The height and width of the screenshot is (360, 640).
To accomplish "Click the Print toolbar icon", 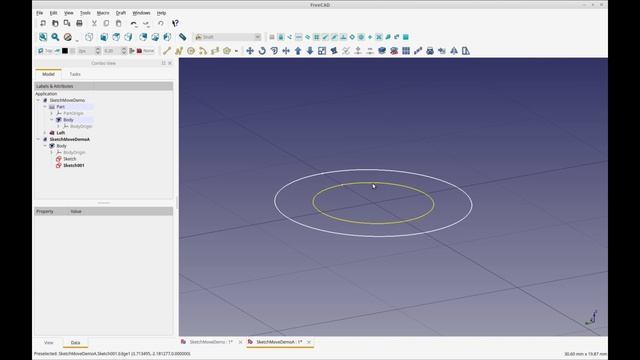I will (79, 23).
